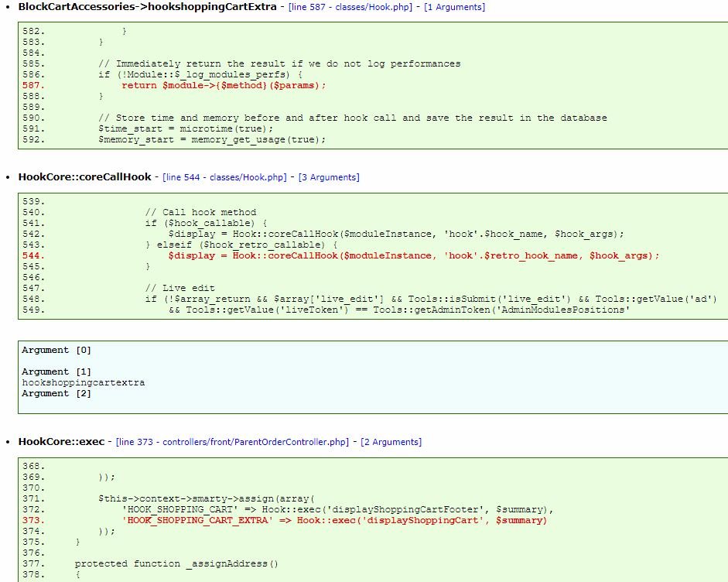Viewport: 728px width, 582px height.
Task: Expand the 1 Arguments link
Action: [455, 7]
